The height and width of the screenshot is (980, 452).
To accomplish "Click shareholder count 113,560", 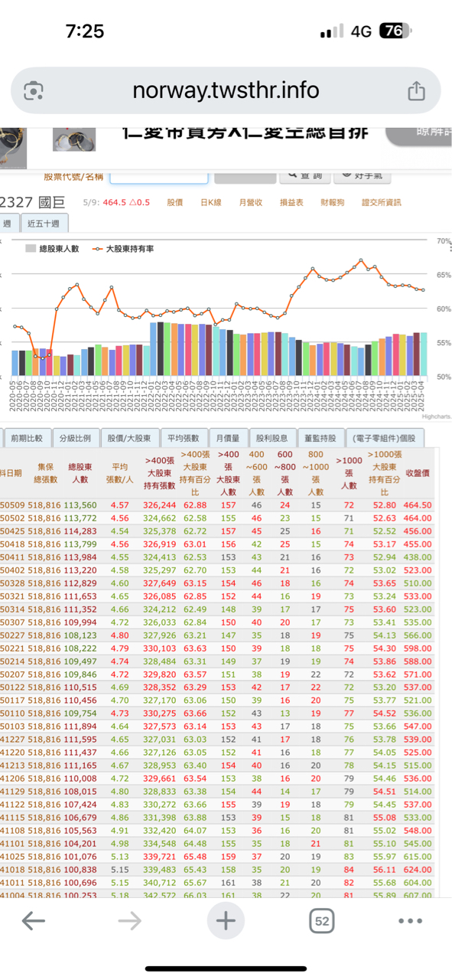I will tap(80, 505).
